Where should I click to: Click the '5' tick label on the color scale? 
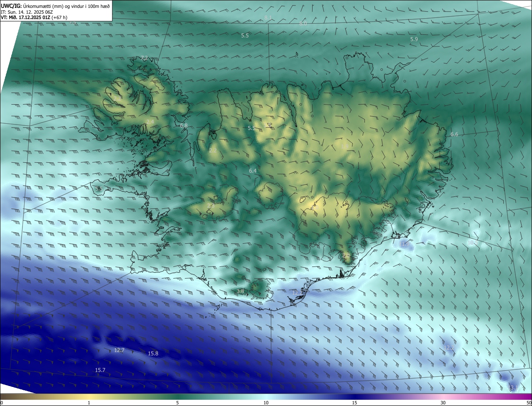coord(177,403)
